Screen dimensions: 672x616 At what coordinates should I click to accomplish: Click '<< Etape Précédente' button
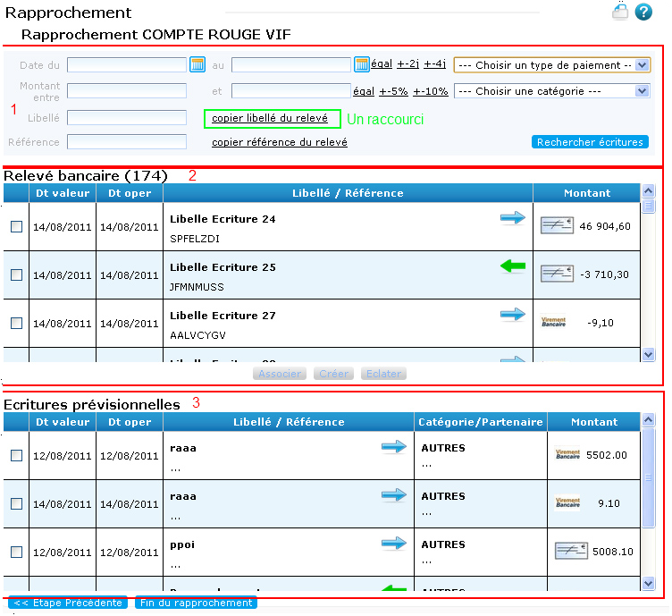(x=68, y=603)
